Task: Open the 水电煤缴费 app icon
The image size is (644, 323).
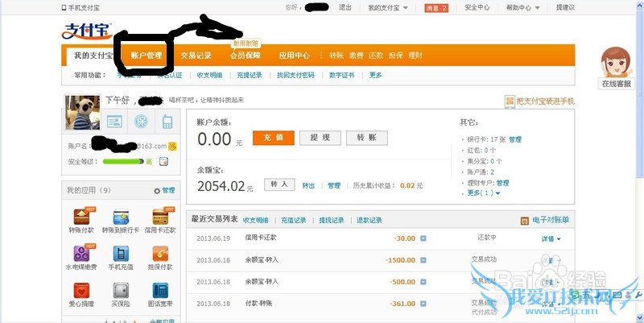Action: [x=81, y=254]
